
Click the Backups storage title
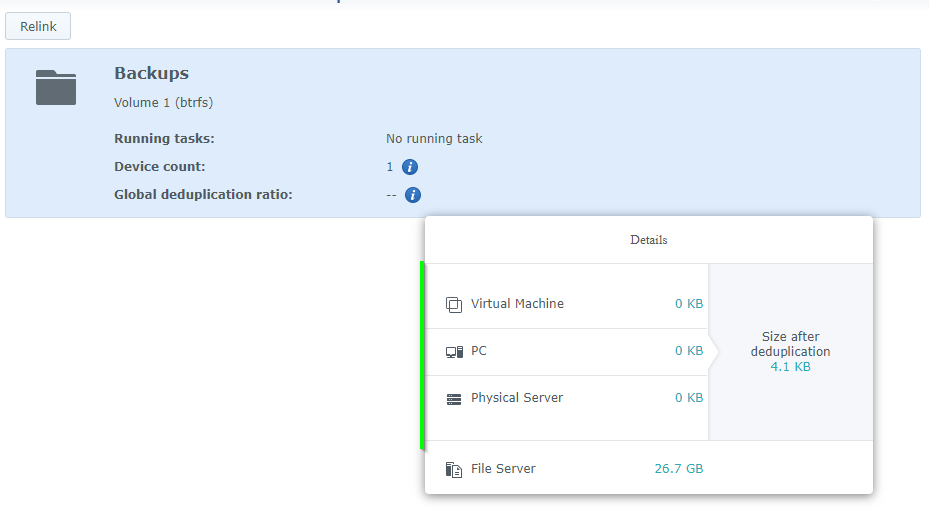[151, 73]
